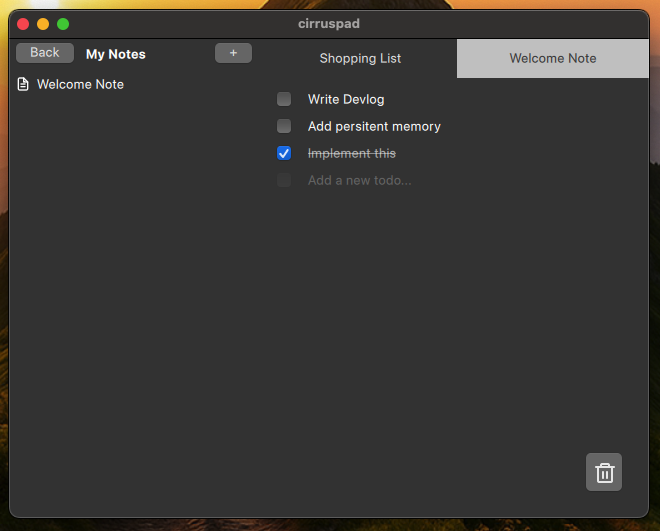Click the cirruspad window title

click(x=329, y=23)
